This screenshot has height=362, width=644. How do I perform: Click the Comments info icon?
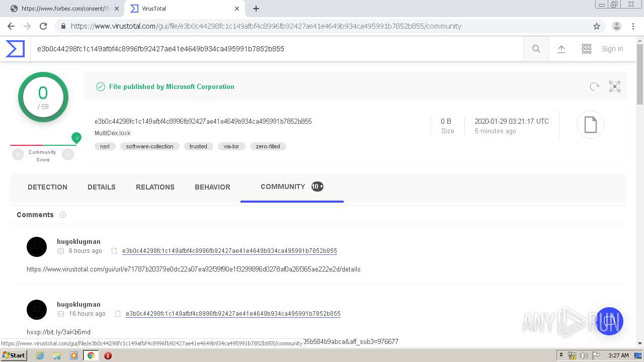[x=63, y=215]
